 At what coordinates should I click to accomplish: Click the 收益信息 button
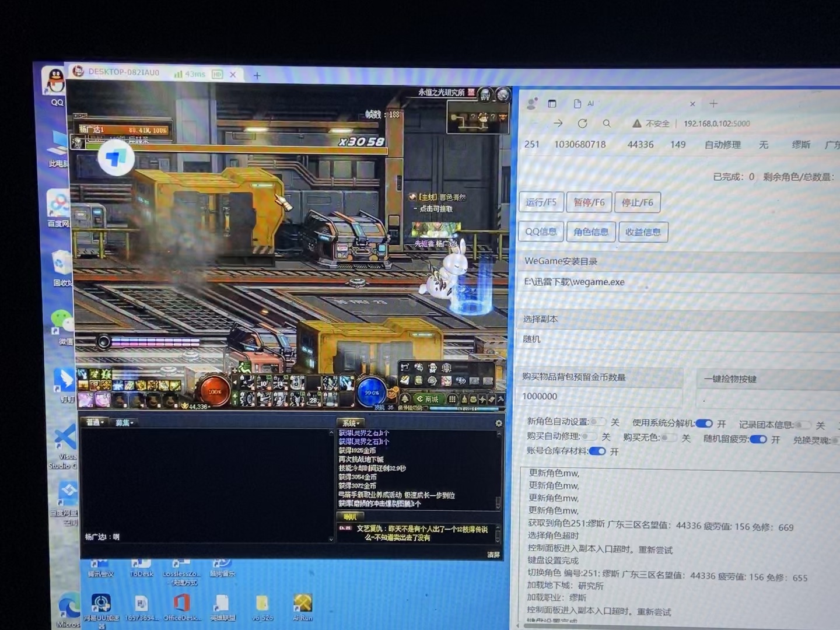click(x=643, y=232)
